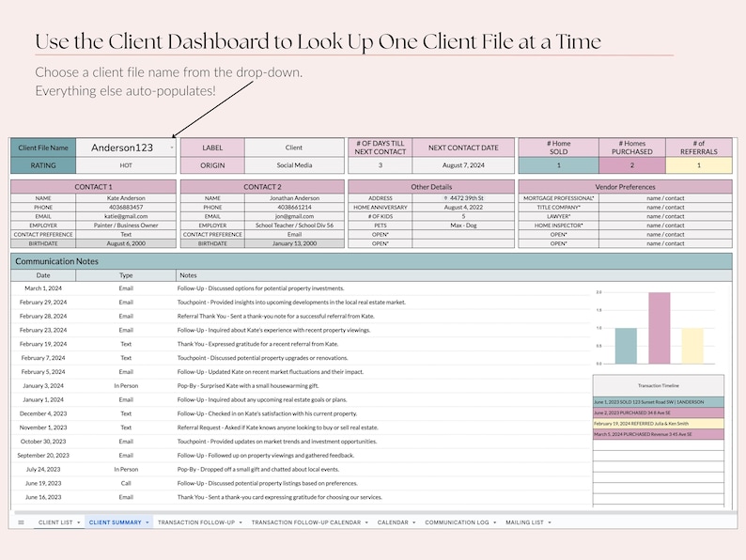This screenshot has height=560, width=746.
Task: Expand the CLIENT LIST tab arrow
Action: [79, 522]
